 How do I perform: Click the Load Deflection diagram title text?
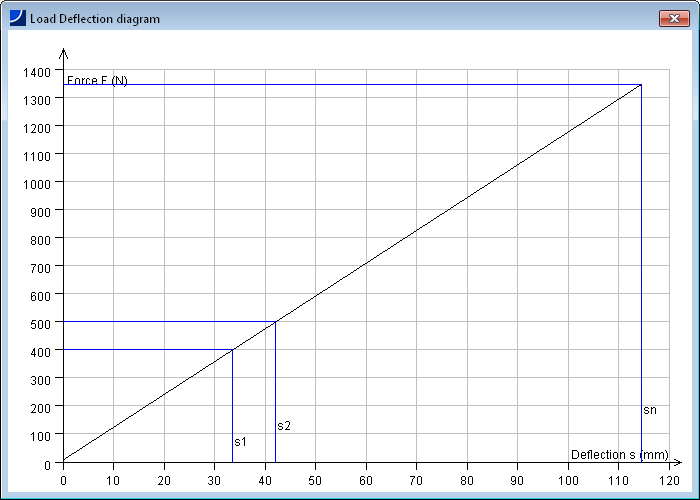94,19
